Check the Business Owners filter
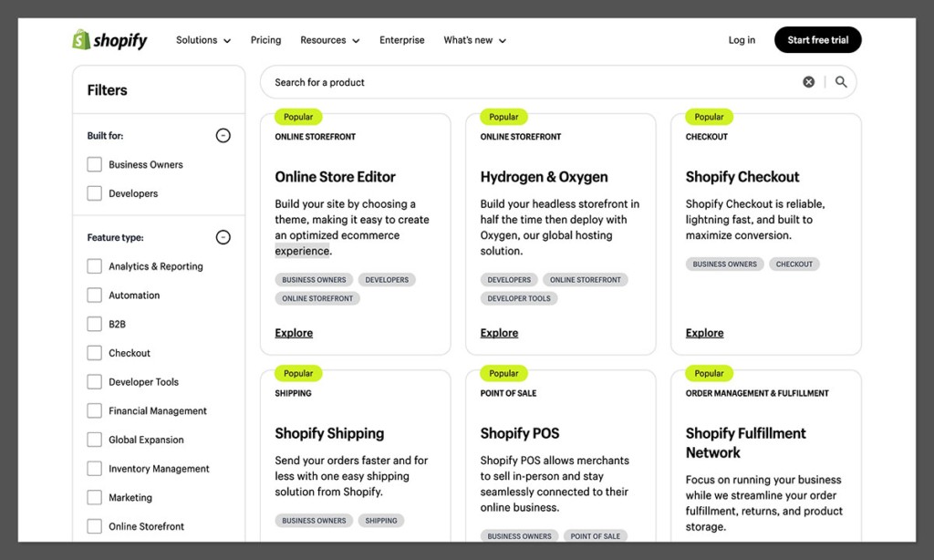 tap(94, 164)
